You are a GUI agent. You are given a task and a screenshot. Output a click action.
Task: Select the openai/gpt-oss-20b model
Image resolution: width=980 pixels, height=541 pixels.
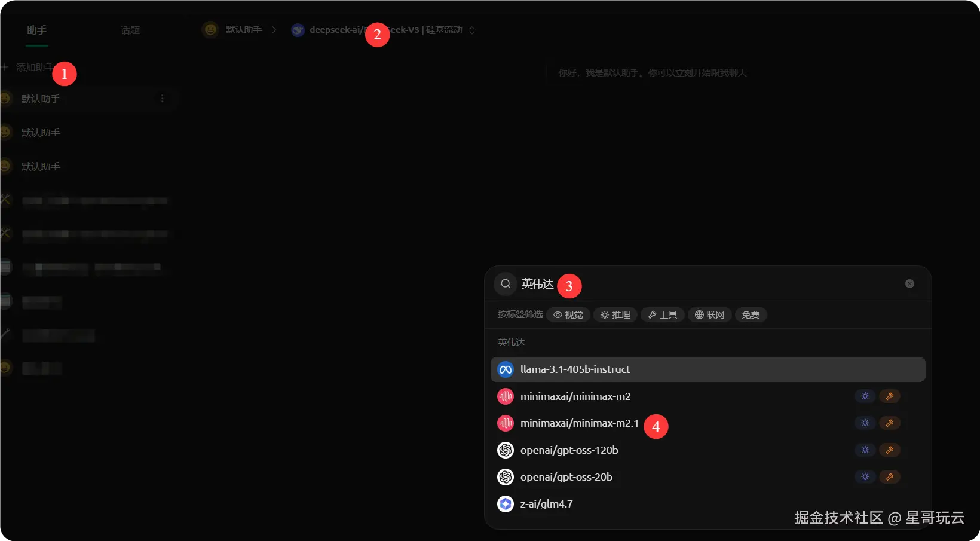[708, 477]
